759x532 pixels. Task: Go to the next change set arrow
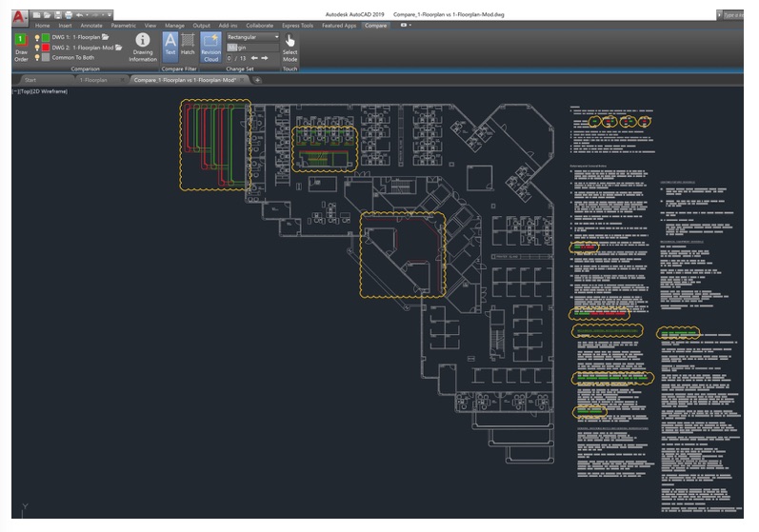(265, 58)
